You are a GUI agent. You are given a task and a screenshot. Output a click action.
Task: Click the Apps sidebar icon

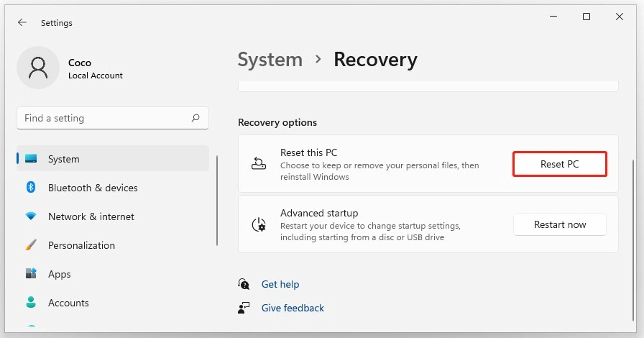click(31, 274)
